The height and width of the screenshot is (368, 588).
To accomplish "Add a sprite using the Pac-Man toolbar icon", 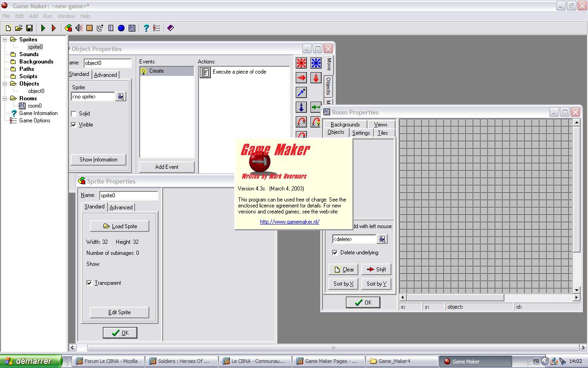I will pyautogui.click(x=68, y=28).
